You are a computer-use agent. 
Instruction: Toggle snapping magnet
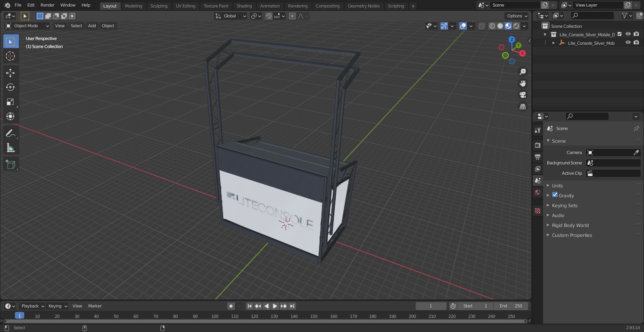pyautogui.click(x=269, y=16)
